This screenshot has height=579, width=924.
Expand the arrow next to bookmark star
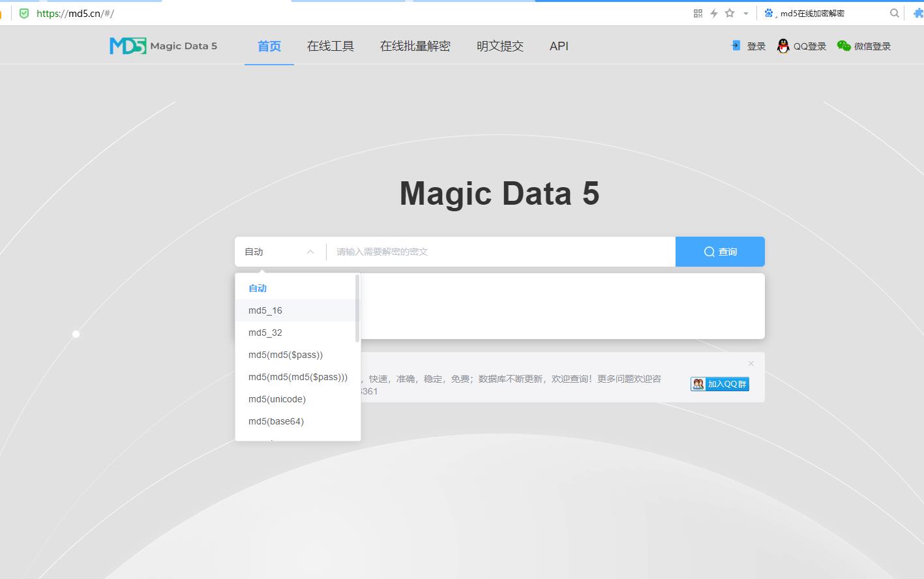746,13
